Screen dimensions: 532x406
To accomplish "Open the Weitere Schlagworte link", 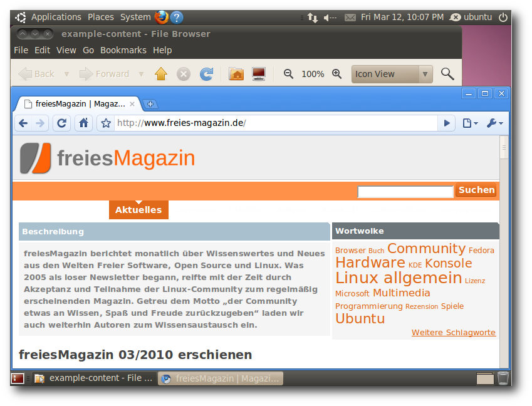I will 454,333.
